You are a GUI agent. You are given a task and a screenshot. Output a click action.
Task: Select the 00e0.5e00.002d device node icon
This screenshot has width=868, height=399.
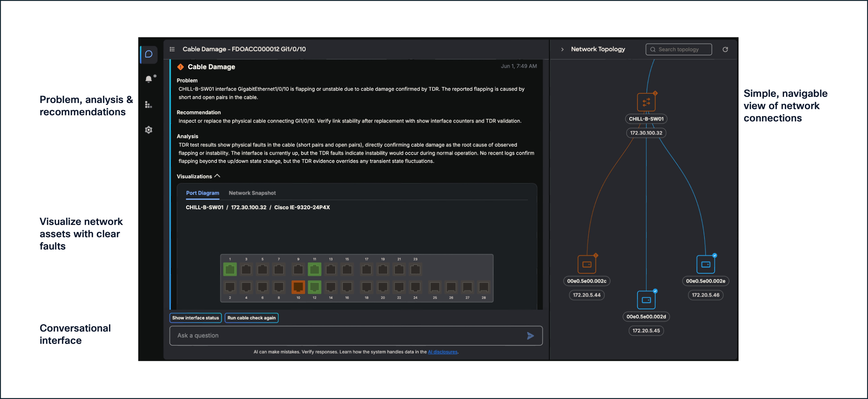pos(646,300)
